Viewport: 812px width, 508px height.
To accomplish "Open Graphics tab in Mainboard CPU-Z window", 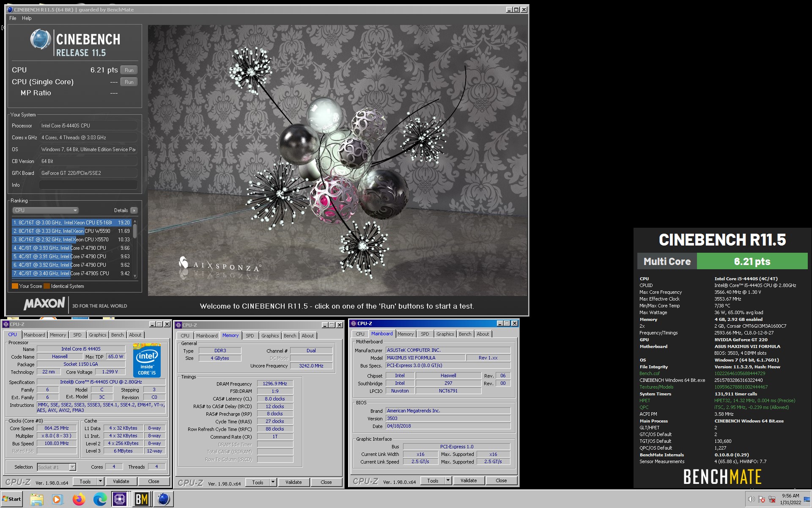I will tap(445, 334).
